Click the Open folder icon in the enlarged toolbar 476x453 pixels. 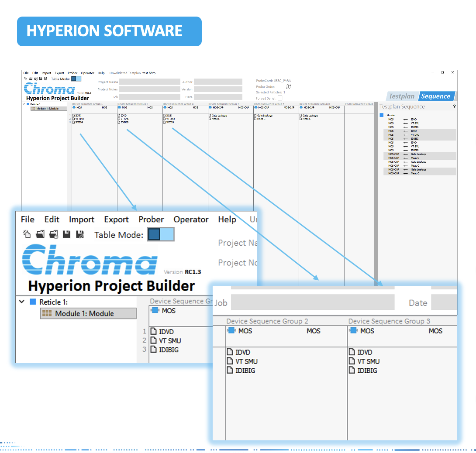coord(40,234)
